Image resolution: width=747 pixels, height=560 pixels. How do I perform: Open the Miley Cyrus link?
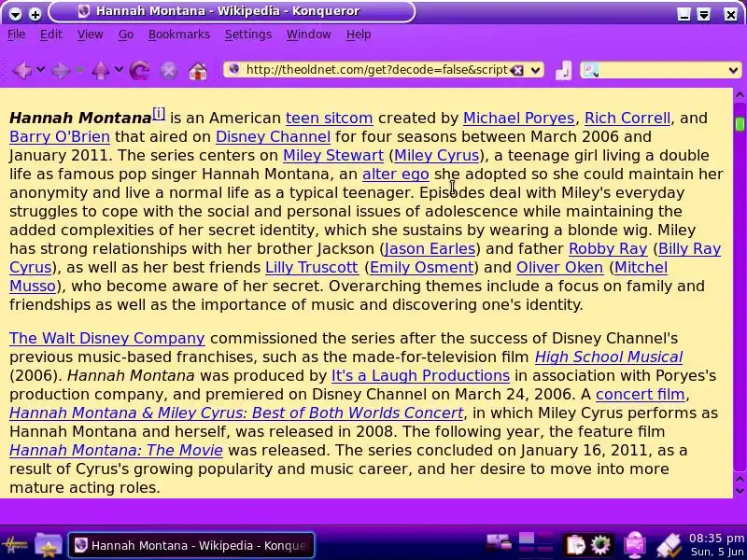[436, 155]
